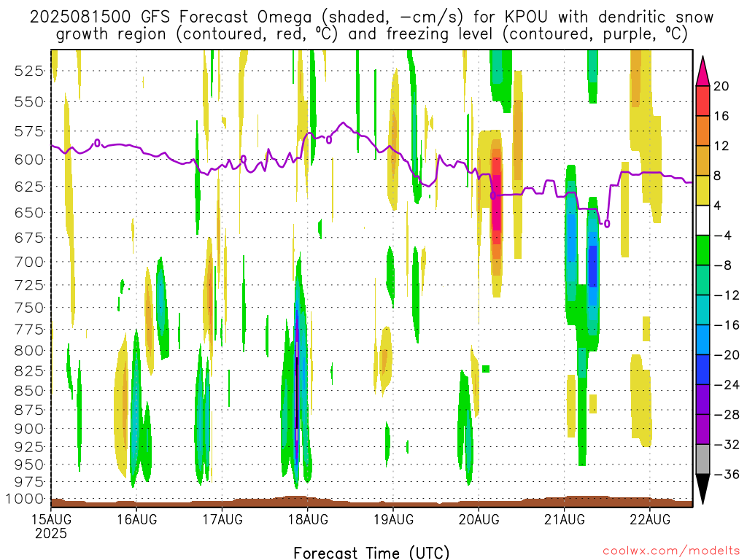Click the 15AUG 2025 time axis label
The height and width of the screenshot is (560, 747).
pos(51,526)
